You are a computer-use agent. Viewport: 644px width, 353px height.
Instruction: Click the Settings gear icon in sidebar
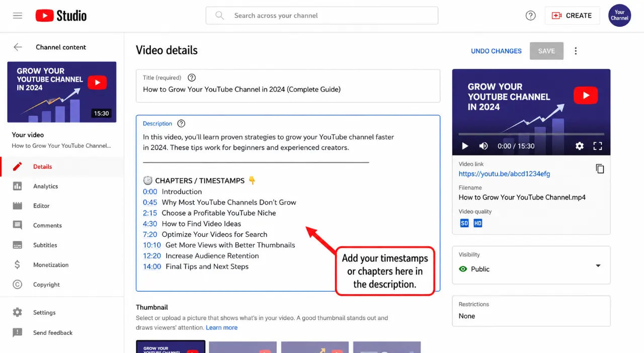18,312
